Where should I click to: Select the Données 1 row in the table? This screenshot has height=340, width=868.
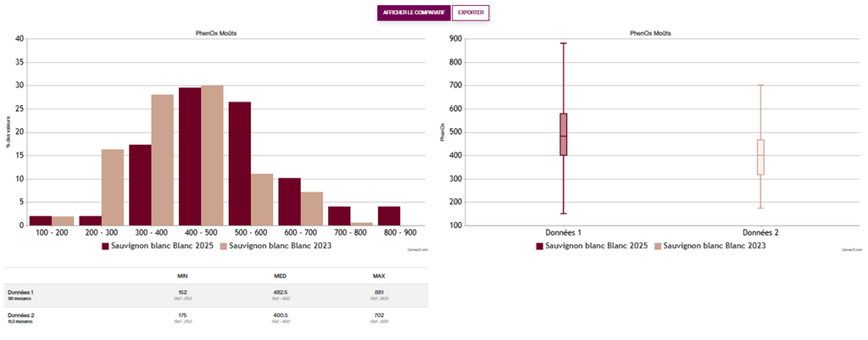pyautogui.click(x=216, y=295)
